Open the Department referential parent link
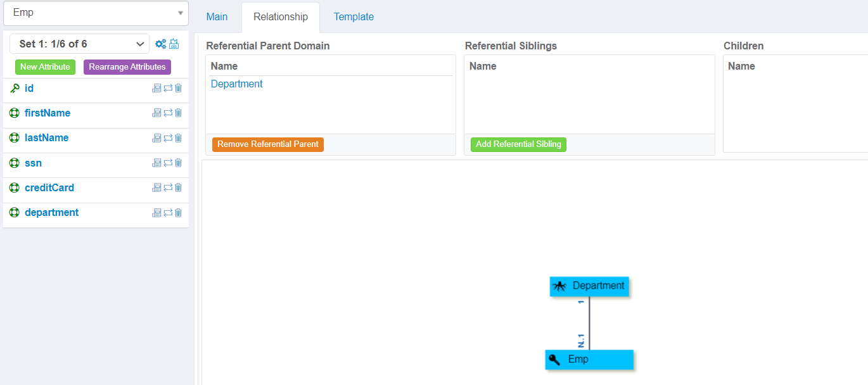The image size is (868, 385). tap(236, 84)
